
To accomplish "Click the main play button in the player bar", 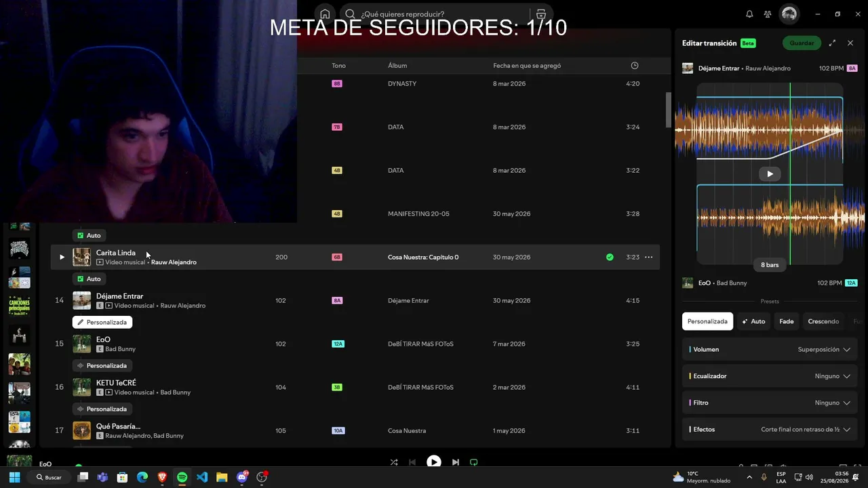I will coord(434,462).
